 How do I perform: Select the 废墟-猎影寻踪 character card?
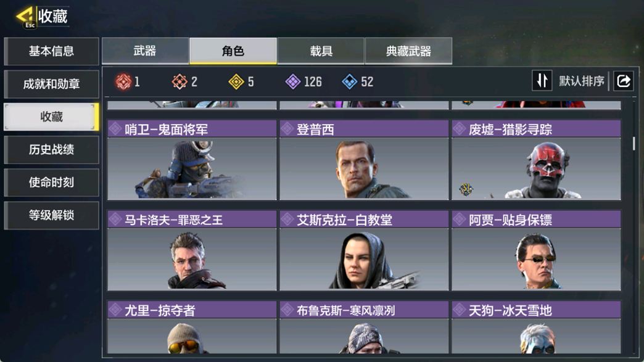tap(536, 160)
